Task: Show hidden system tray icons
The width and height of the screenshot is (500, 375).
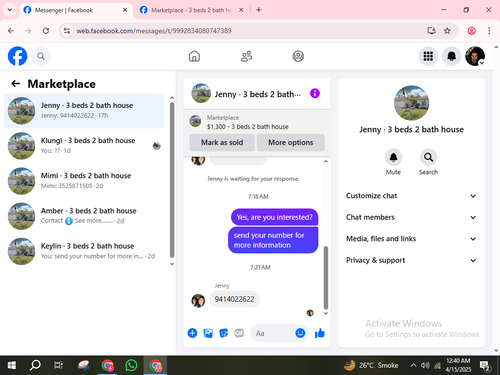Action: pos(413,365)
